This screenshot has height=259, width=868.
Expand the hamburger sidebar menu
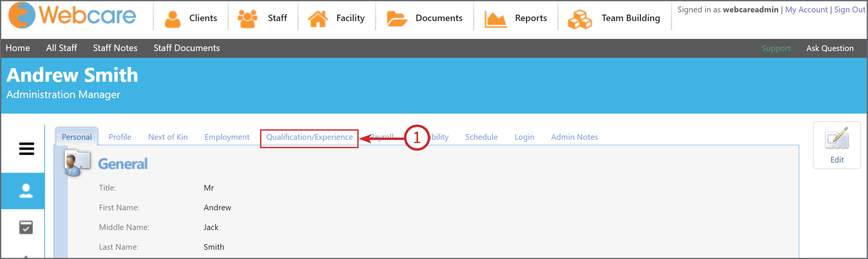[26, 148]
